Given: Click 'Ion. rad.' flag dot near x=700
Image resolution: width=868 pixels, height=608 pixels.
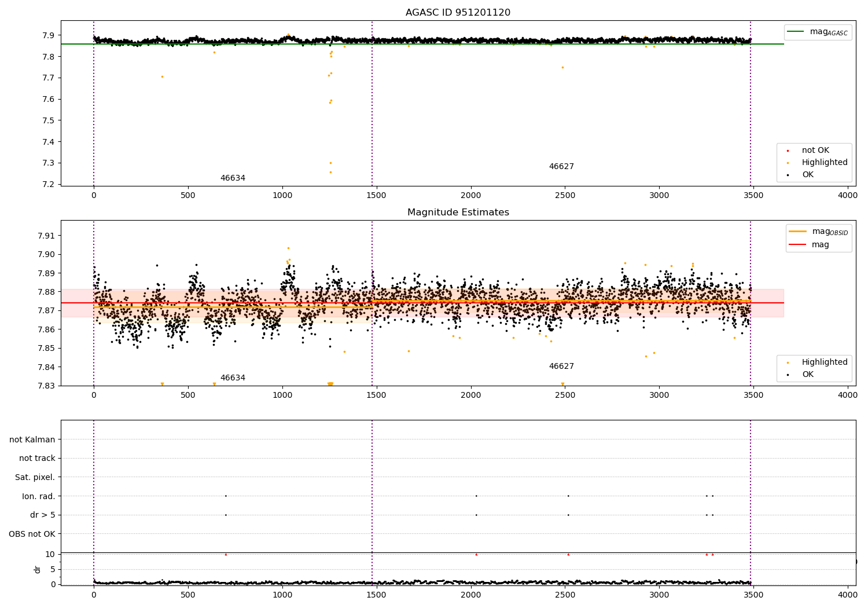Looking at the screenshot, I should pyautogui.click(x=226, y=496).
